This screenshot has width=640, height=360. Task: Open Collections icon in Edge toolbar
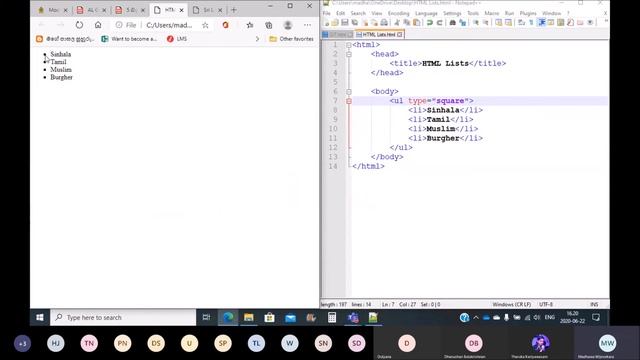(x=269, y=25)
